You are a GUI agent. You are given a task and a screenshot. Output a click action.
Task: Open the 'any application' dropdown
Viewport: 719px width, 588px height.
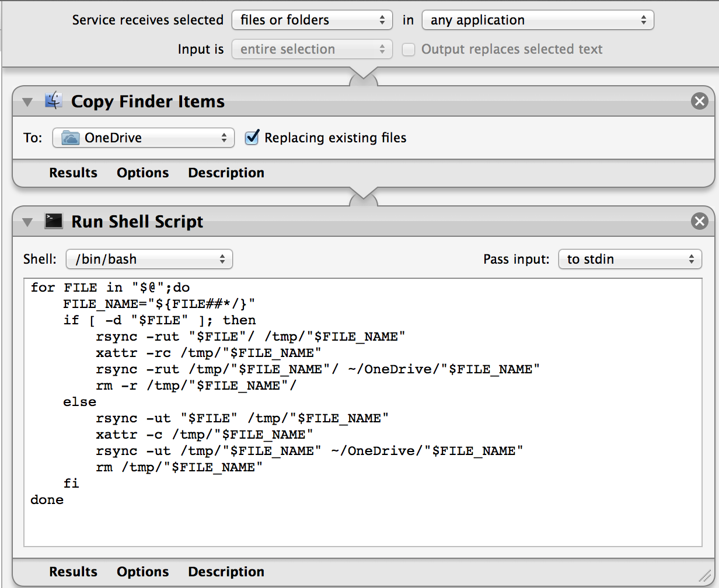click(x=537, y=20)
